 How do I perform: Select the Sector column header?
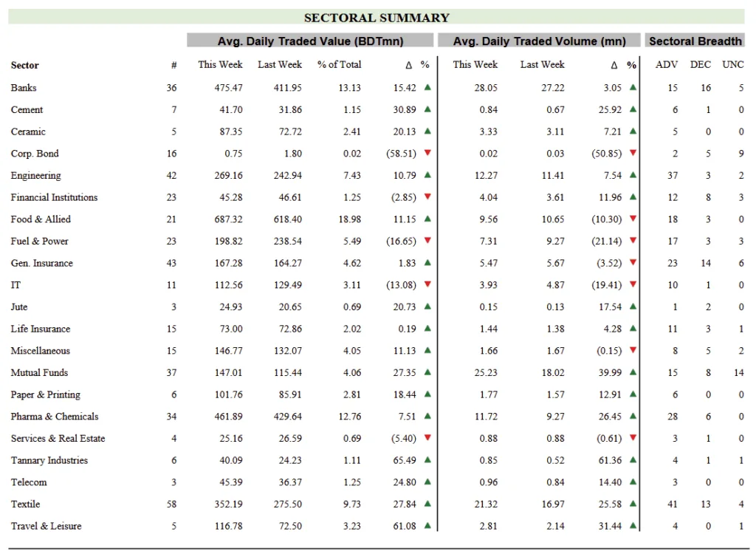point(25,65)
